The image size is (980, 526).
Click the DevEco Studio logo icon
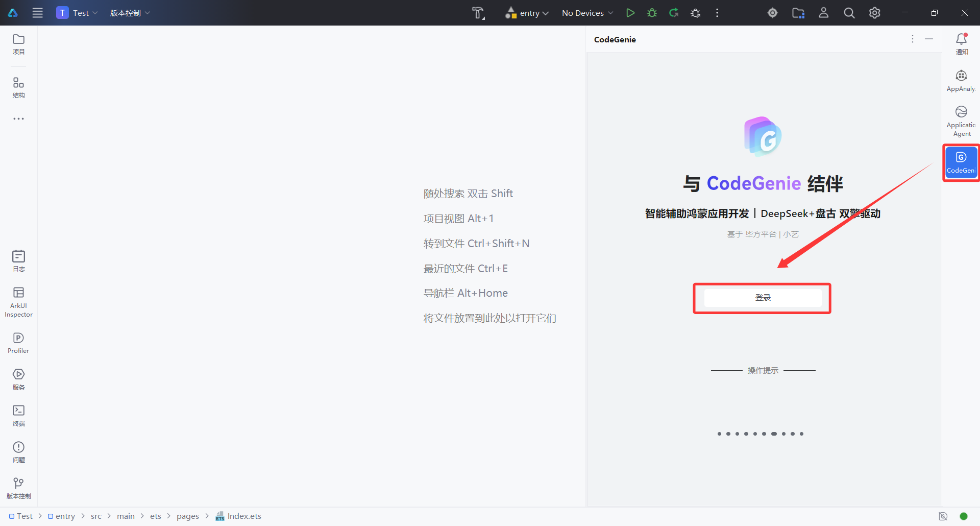coord(13,13)
